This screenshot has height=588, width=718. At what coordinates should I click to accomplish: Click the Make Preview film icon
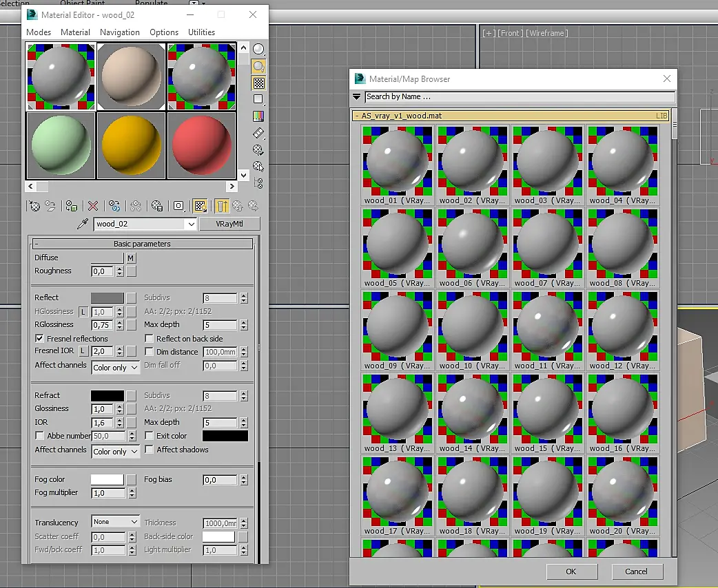pyautogui.click(x=258, y=133)
